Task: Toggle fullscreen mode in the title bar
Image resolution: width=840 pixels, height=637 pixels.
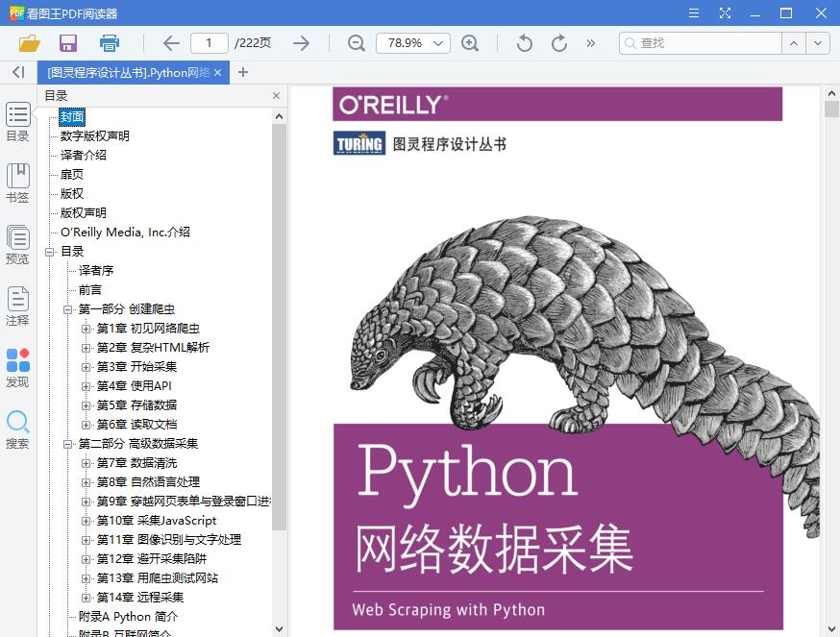Action: point(725,12)
